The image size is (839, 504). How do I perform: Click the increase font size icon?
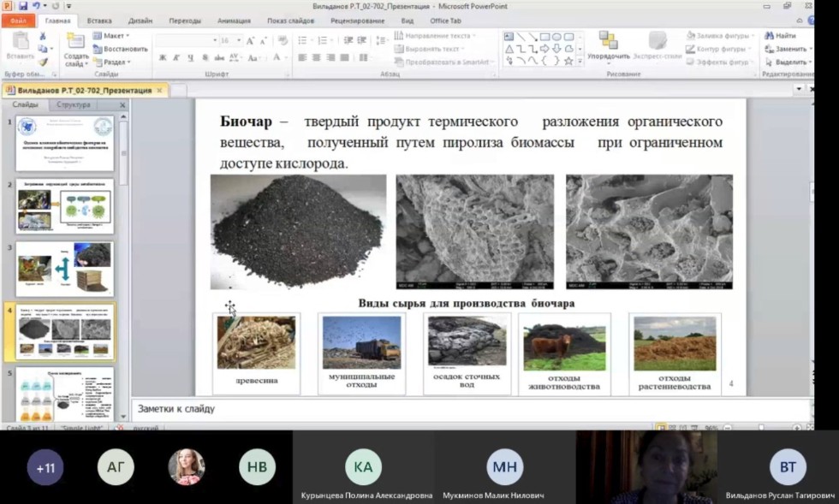click(x=251, y=40)
